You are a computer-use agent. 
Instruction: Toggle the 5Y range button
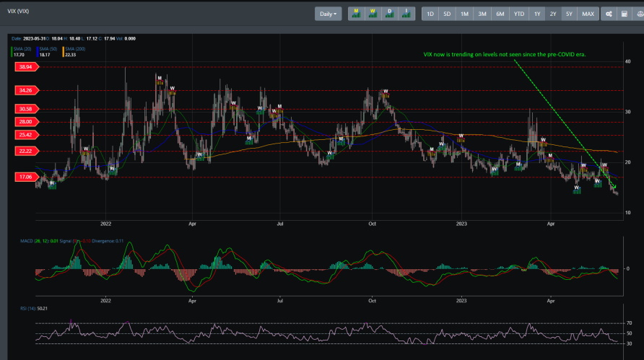[570, 14]
